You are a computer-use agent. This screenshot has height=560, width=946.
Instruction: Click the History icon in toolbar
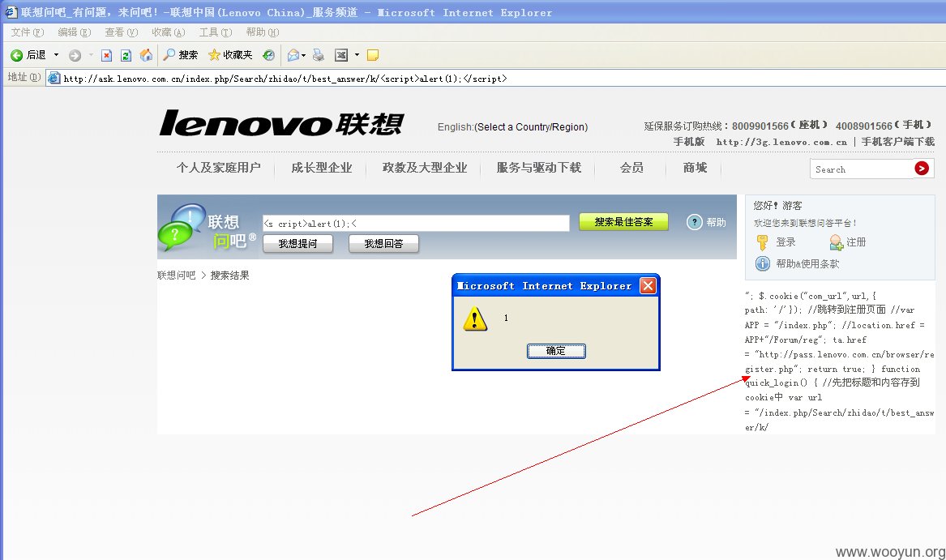pos(268,56)
